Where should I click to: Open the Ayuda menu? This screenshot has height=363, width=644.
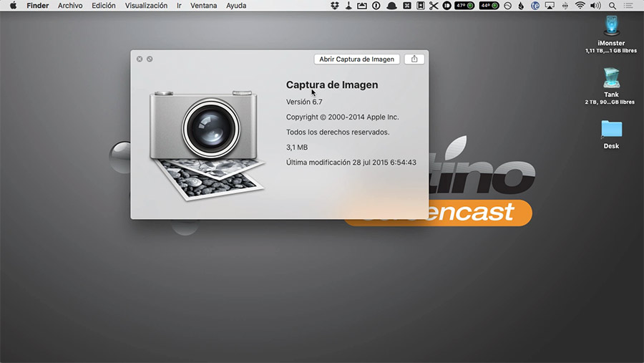pyautogui.click(x=236, y=6)
